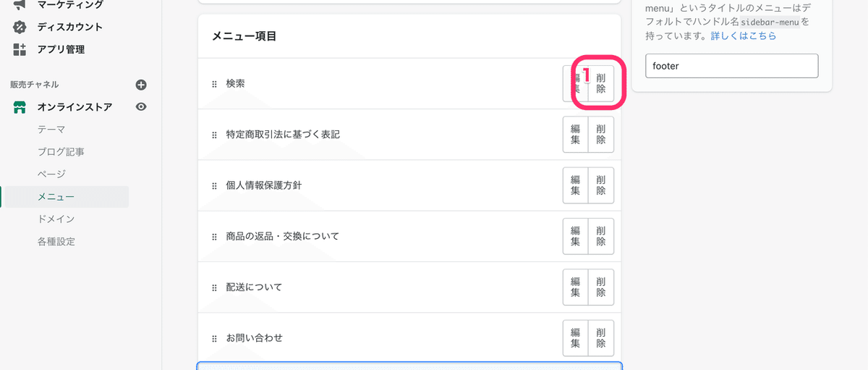Screen dimensions: 868x370
Task: Delete the 商品の返品・交換について item
Action: pos(601,236)
